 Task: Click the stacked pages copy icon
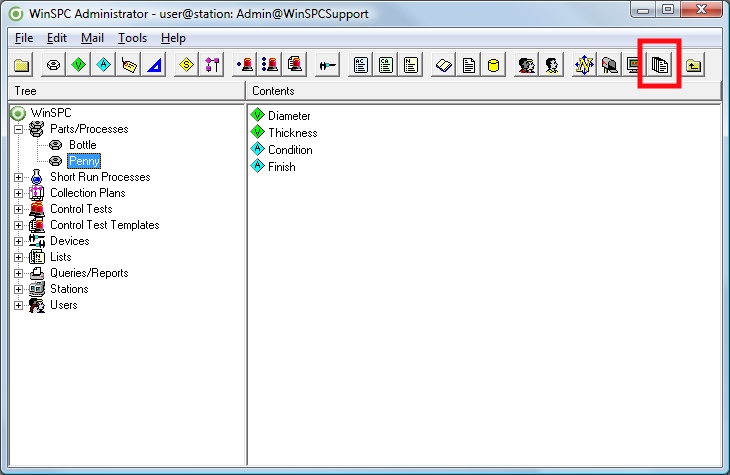click(660, 65)
